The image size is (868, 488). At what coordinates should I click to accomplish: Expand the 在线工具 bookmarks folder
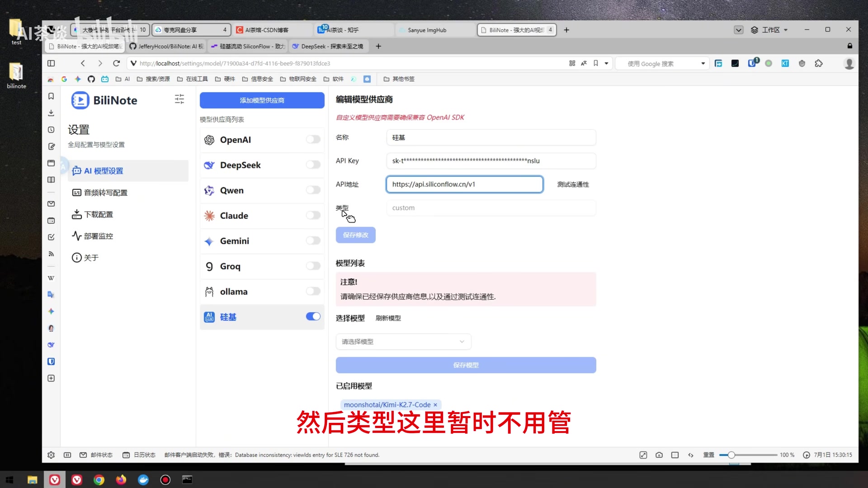click(x=193, y=79)
